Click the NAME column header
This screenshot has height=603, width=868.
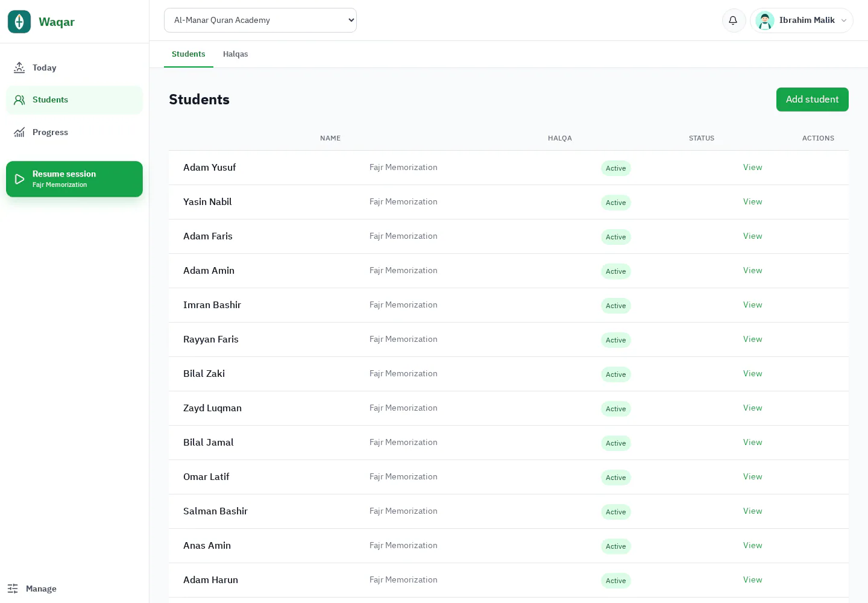[330, 138]
